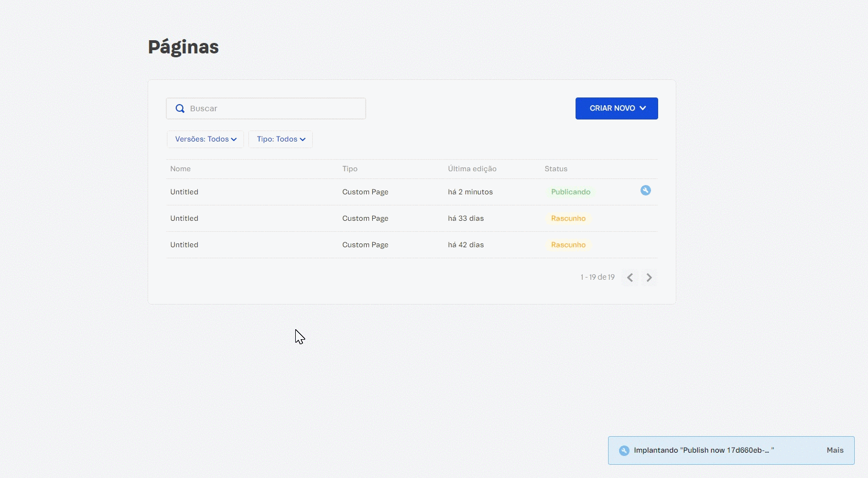
Task: Click the Última edição column header
Action: tap(472, 169)
